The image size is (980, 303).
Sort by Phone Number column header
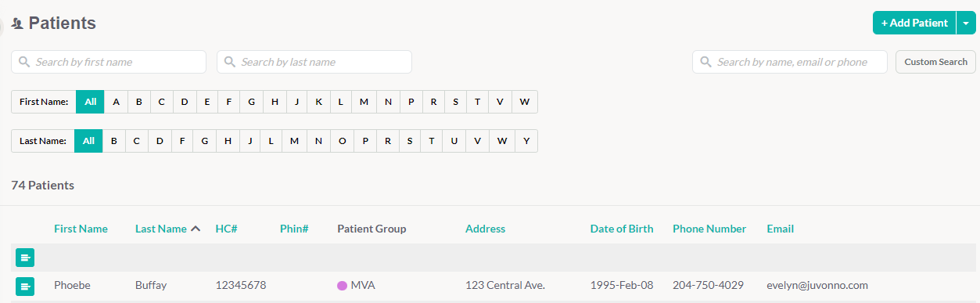click(x=709, y=229)
